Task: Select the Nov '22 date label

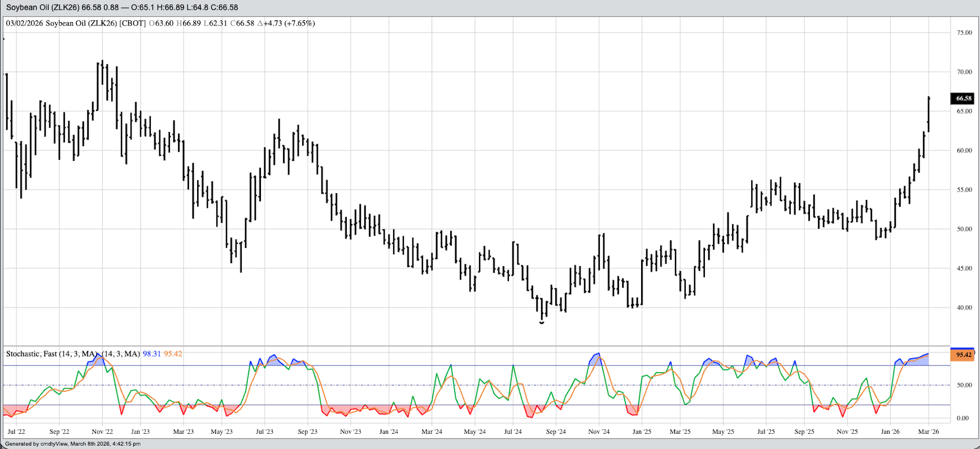Action: pyautogui.click(x=102, y=431)
